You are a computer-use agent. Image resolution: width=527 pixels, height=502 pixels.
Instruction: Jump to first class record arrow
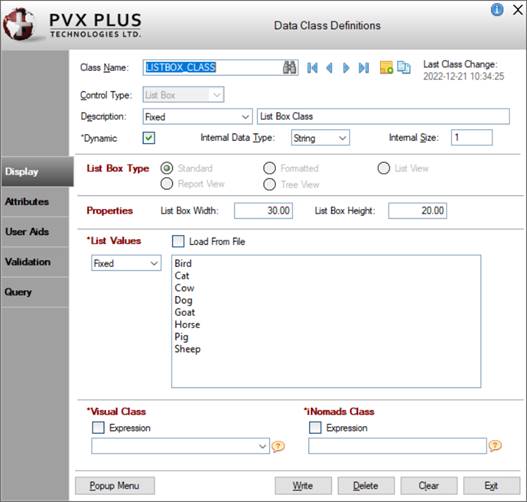point(312,68)
